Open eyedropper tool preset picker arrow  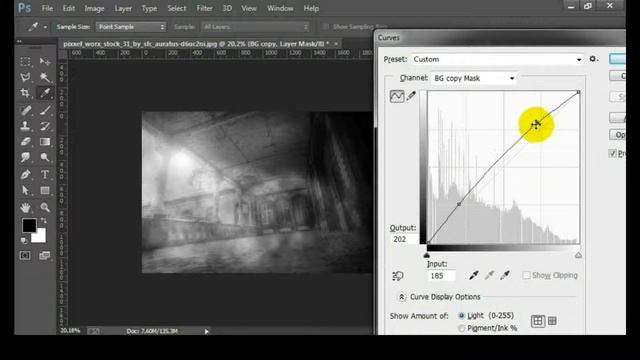45,27
